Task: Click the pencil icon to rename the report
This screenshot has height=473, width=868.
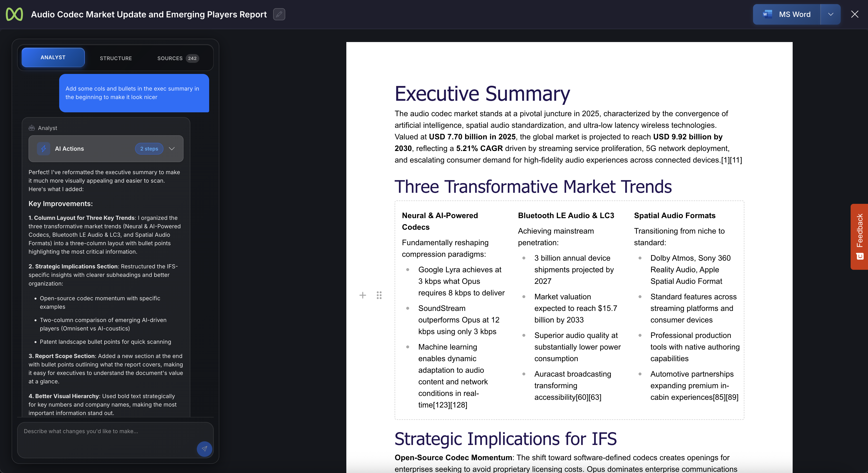Action: click(279, 14)
